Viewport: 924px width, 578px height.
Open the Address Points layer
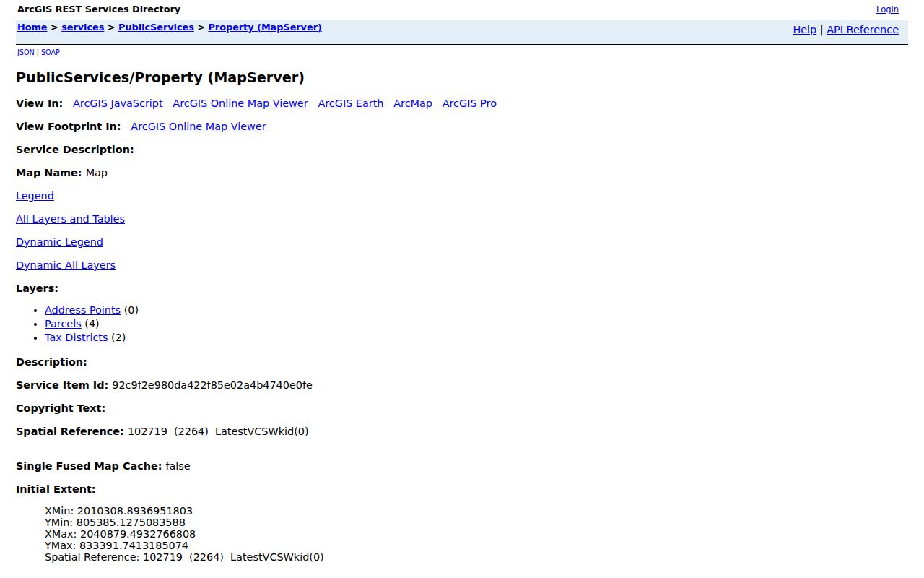(82, 310)
